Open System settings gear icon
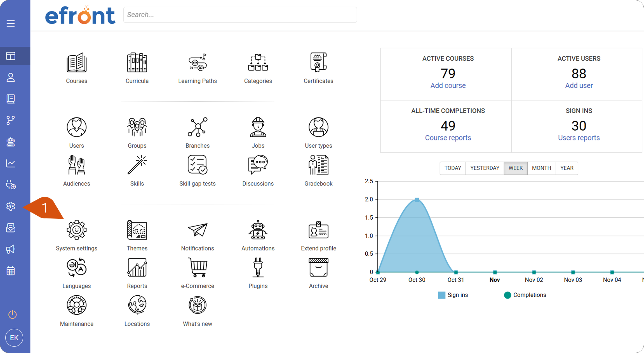Image resolution: width=644 pixels, height=353 pixels. [77, 230]
